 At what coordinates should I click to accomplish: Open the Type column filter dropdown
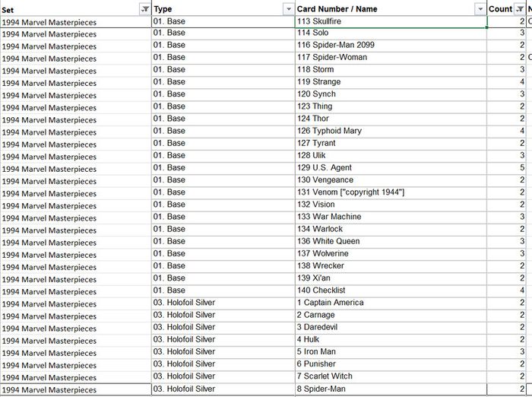(x=288, y=9)
